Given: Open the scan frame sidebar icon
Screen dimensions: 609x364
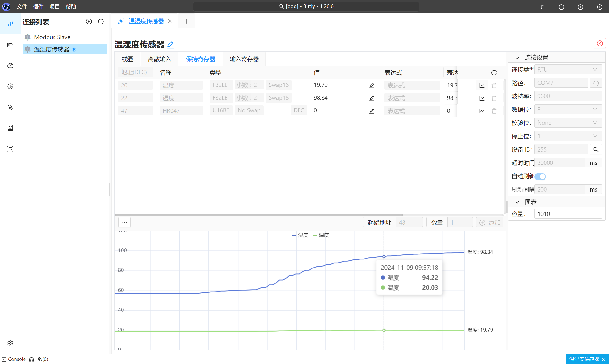Looking at the screenshot, I should (x=10, y=149).
